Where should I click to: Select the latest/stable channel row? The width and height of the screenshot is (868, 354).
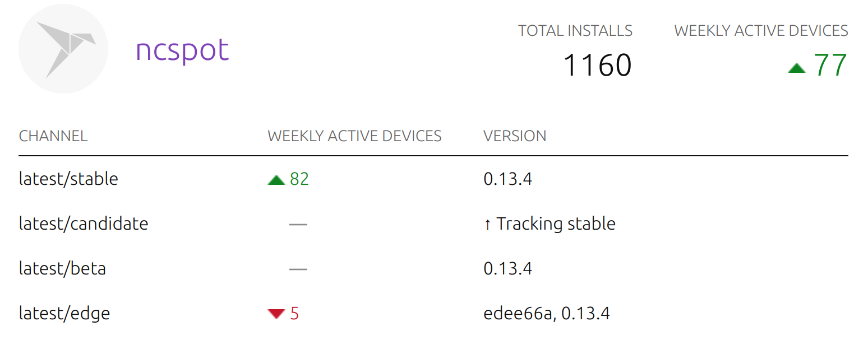pyautogui.click(x=433, y=179)
